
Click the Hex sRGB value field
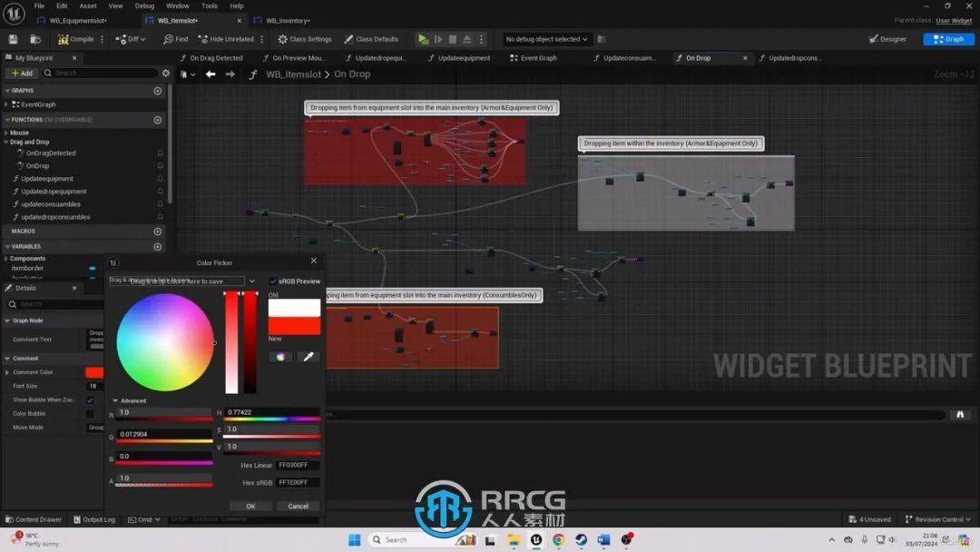pyautogui.click(x=298, y=482)
